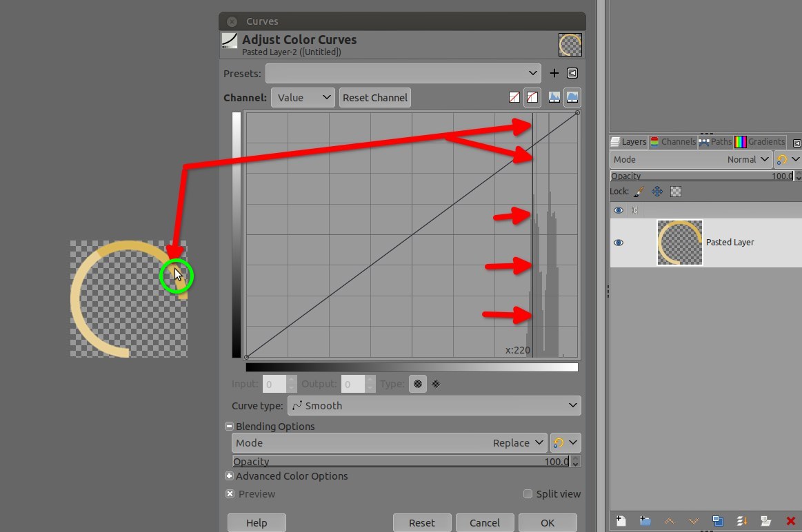Image resolution: width=802 pixels, height=532 pixels.
Task: Save current curve settings as preset (plus icon)
Action: pyautogui.click(x=554, y=73)
